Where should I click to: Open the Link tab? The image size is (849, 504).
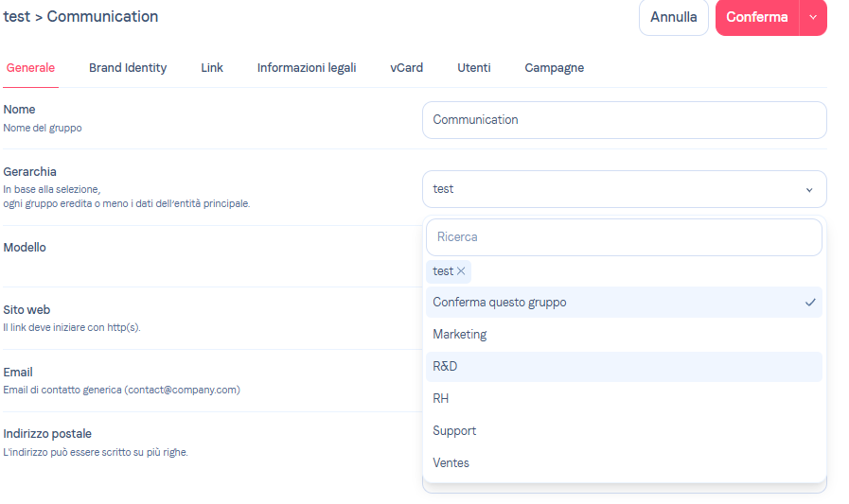[x=212, y=68]
